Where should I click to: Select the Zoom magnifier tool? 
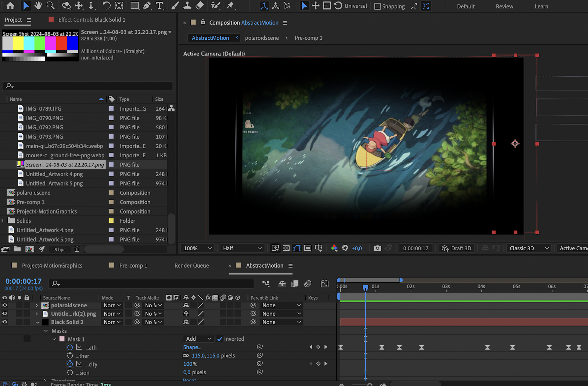coord(51,6)
